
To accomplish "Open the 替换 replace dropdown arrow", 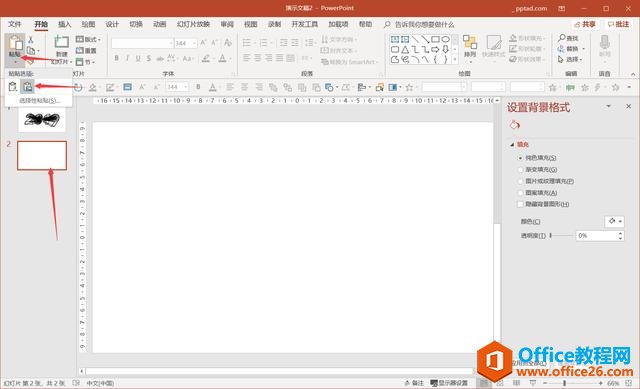I will coord(584,49).
